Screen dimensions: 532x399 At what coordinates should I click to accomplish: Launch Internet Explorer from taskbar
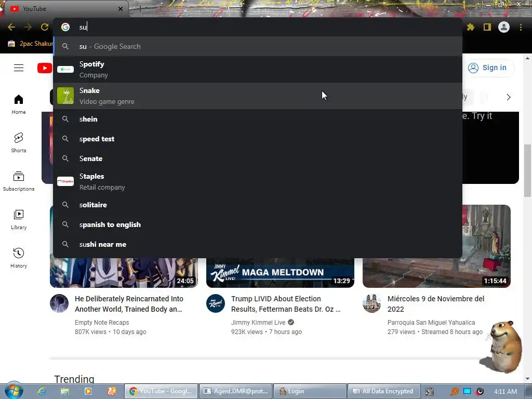[x=42, y=391]
